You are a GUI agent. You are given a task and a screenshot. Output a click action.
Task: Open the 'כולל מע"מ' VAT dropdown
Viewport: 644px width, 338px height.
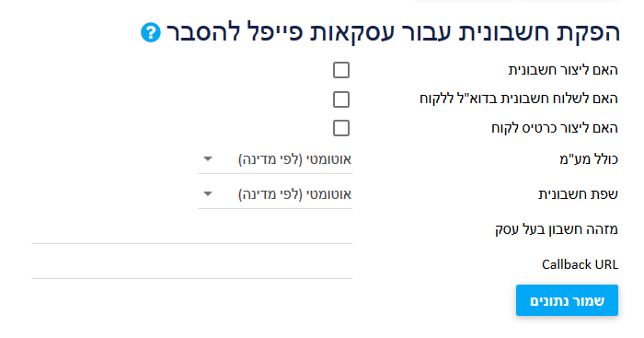[275, 159]
